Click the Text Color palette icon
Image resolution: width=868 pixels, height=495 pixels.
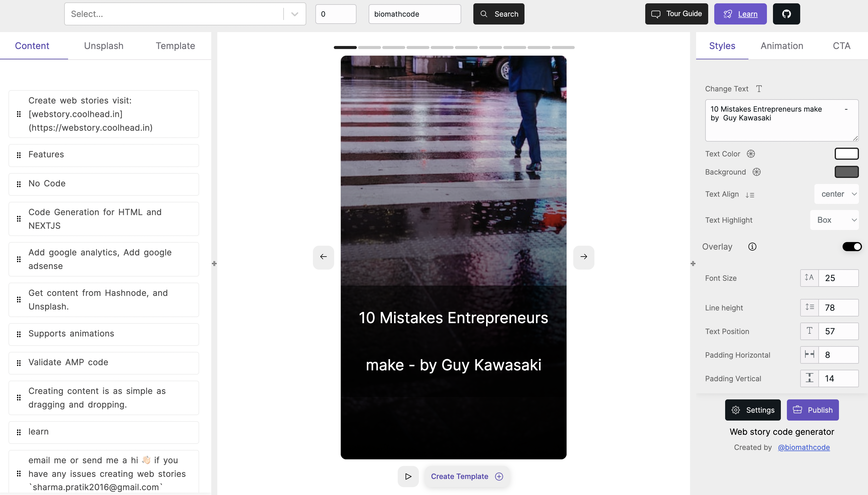click(x=751, y=154)
